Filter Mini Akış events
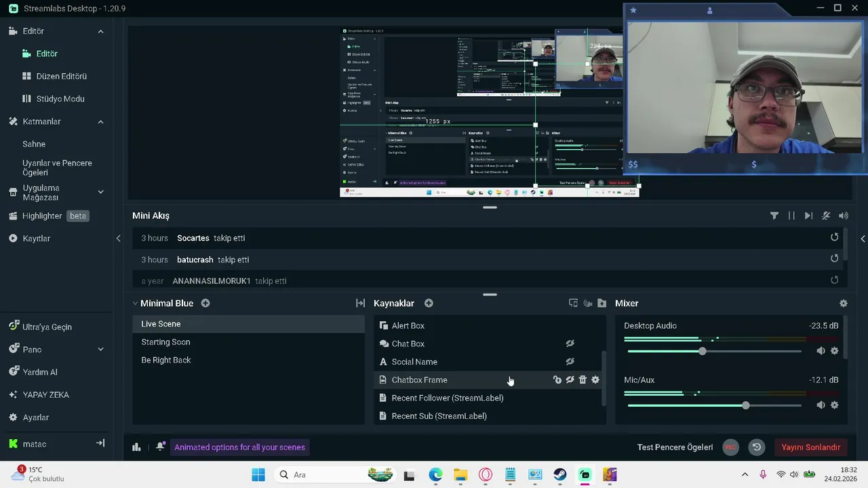Viewport: 868px width, 488px height. [x=774, y=216]
